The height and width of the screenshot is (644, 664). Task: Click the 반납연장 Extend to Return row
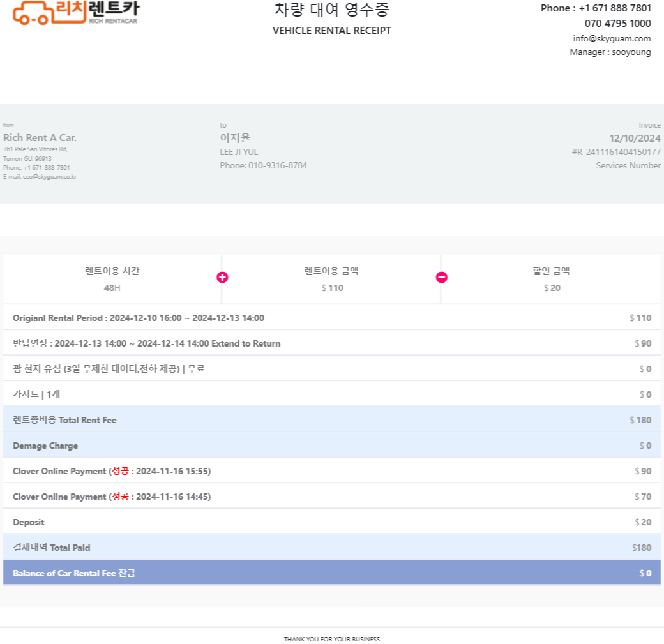click(x=332, y=343)
